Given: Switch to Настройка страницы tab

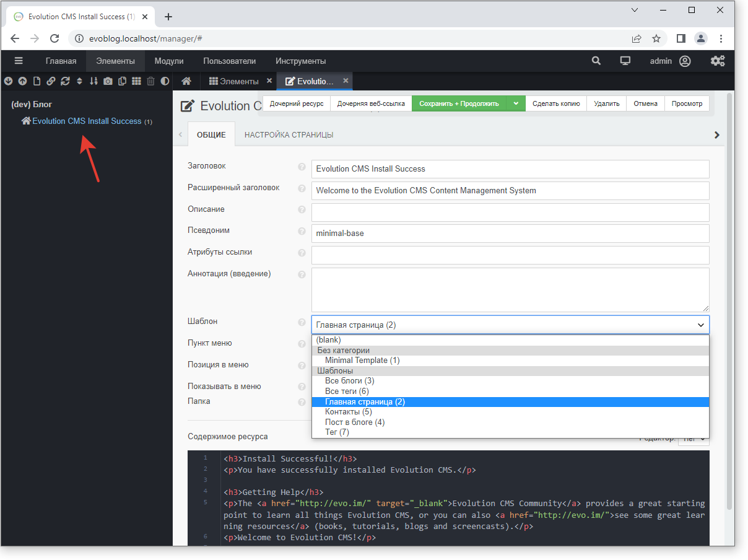Looking at the screenshot, I should click(289, 134).
